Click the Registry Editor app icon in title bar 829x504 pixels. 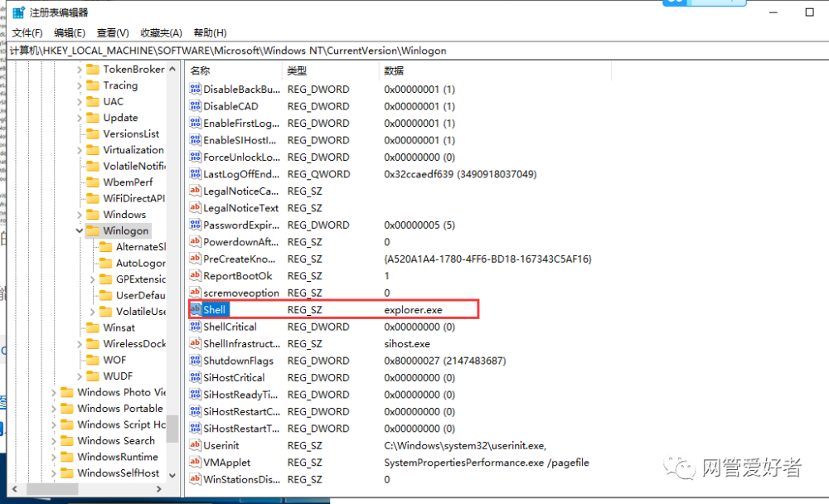[18, 12]
